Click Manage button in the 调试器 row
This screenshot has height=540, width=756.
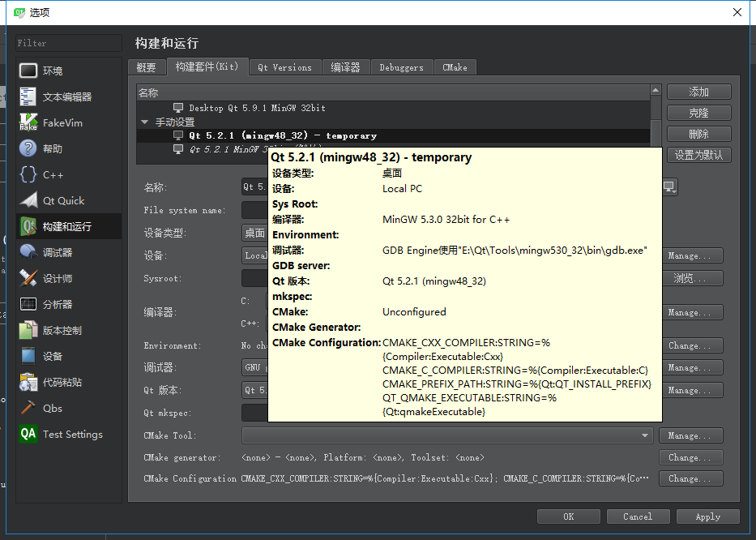(x=691, y=367)
